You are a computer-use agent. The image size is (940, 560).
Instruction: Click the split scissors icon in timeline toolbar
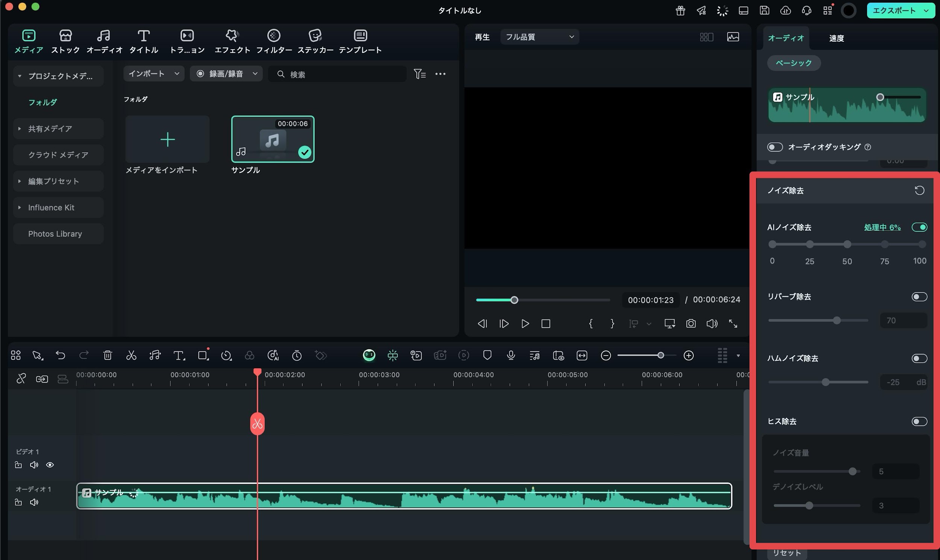click(131, 355)
